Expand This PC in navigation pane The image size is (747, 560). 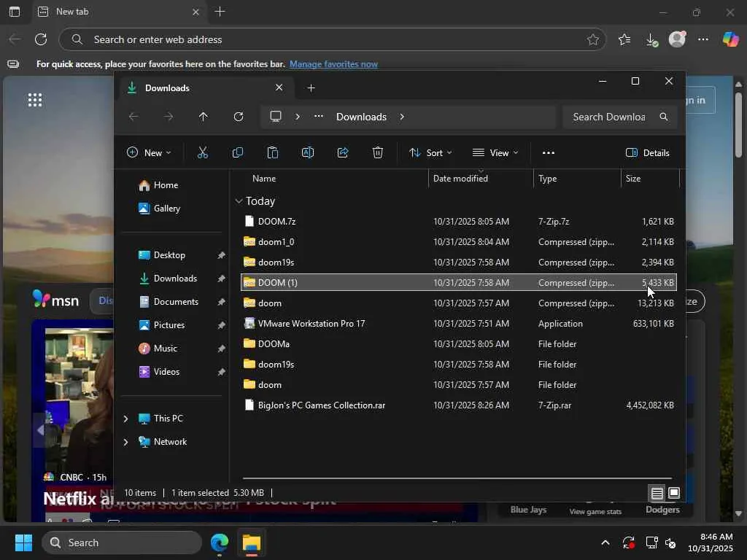point(125,419)
